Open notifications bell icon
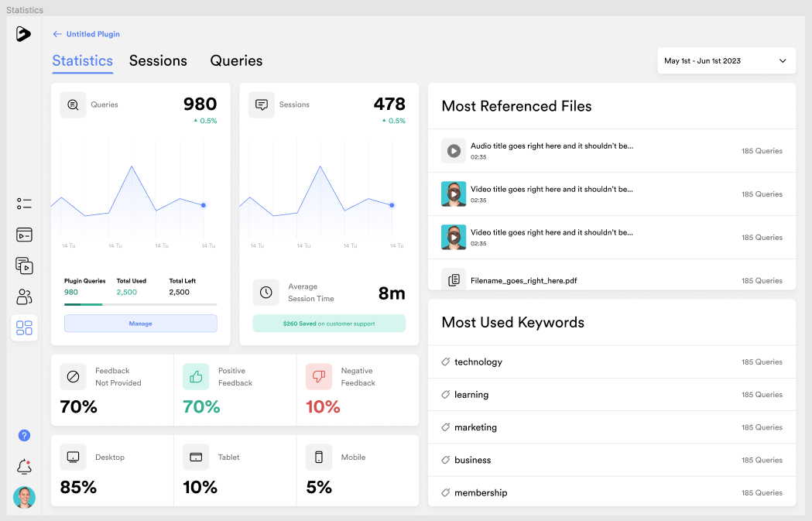The width and height of the screenshot is (812, 521). coord(24,467)
